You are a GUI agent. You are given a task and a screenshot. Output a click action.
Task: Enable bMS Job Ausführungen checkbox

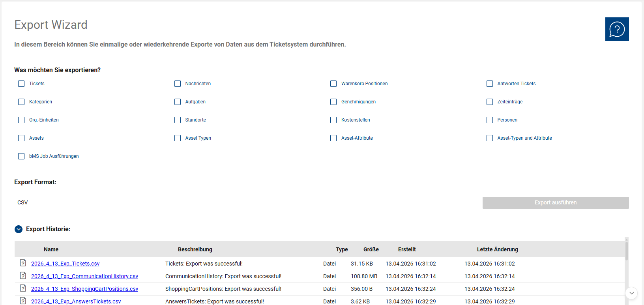point(21,156)
